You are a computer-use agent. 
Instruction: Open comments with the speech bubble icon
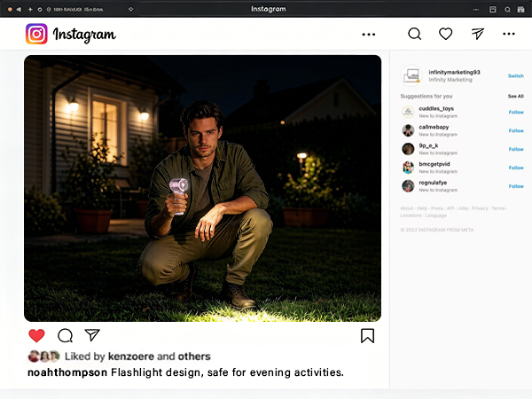click(65, 335)
